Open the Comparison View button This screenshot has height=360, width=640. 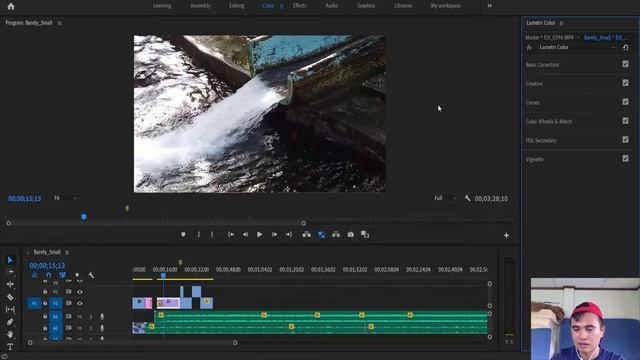365,234
